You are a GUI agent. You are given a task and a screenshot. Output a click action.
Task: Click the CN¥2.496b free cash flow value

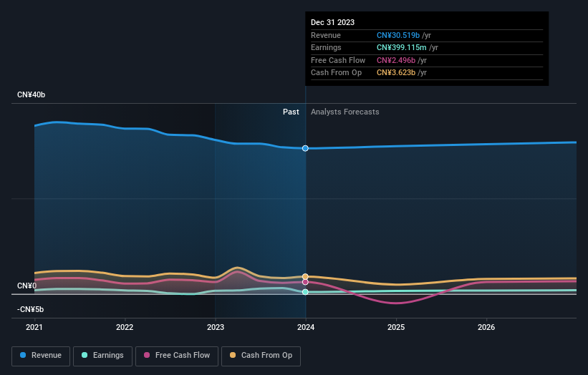pyautogui.click(x=396, y=60)
